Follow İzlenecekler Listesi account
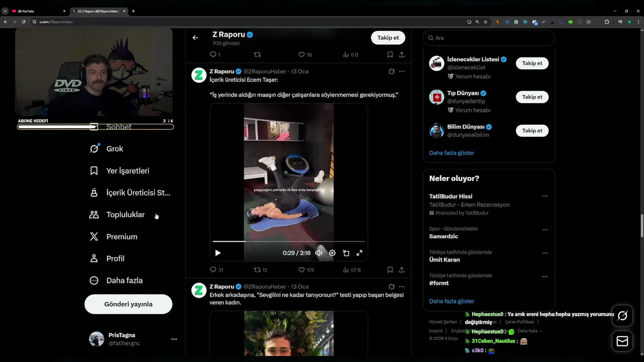The image size is (644, 362). 532,63
